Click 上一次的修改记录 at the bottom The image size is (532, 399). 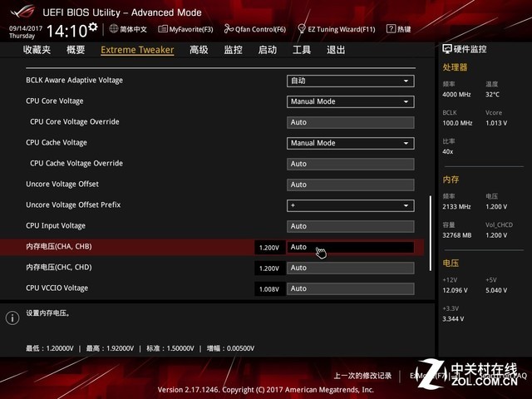pos(362,376)
